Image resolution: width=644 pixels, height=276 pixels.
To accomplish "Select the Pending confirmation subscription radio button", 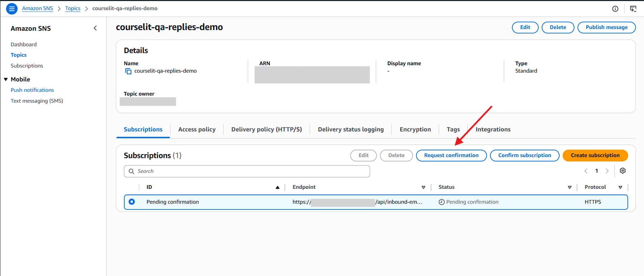I will tap(132, 202).
